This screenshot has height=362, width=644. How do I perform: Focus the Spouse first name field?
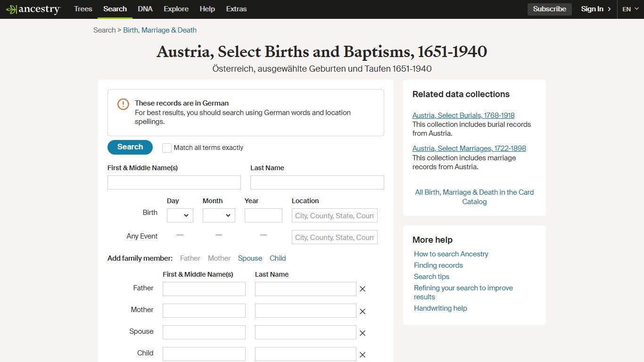204,332
